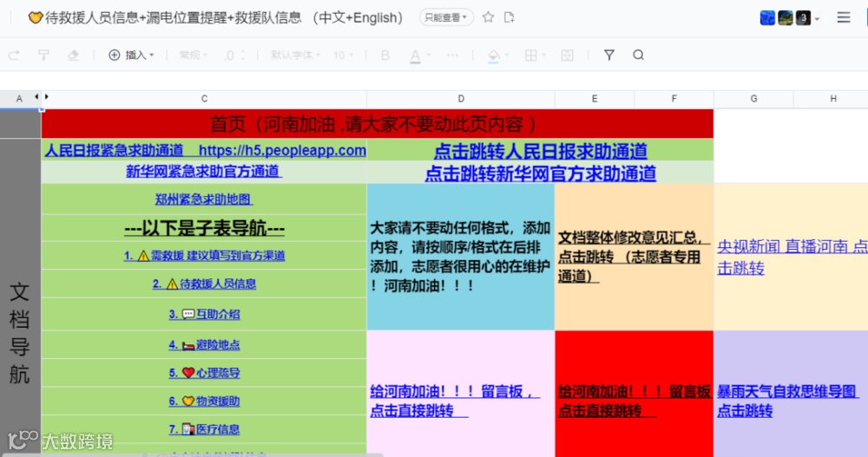Open 5. 心理疏导 link
This screenshot has height=457, width=868.
pos(204,373)
